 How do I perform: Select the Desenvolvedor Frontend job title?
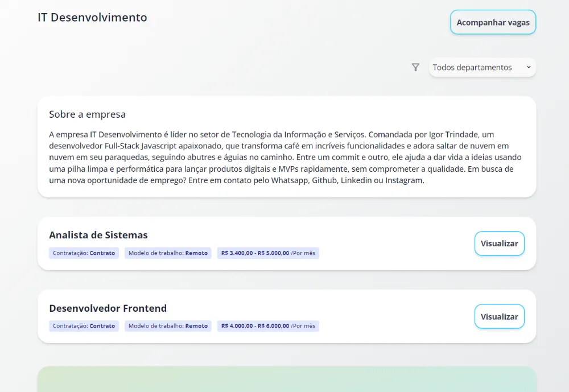[108, 308]
